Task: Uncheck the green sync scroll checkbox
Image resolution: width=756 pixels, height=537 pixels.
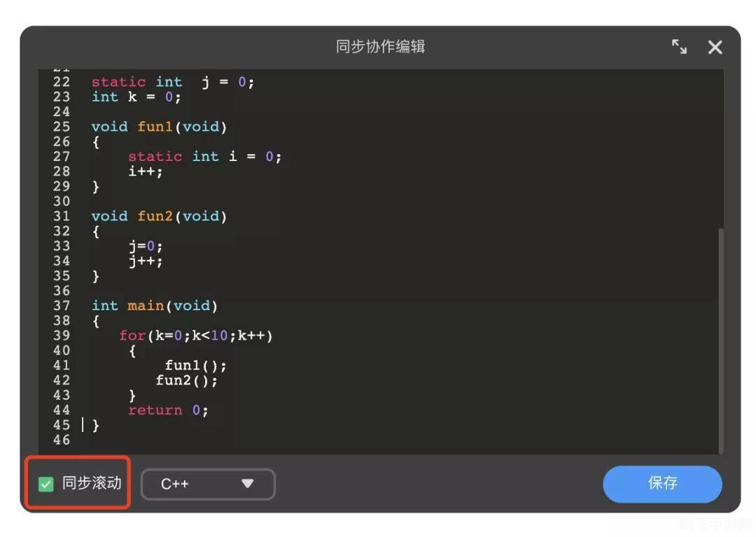Action: click(x=45, y=483)
